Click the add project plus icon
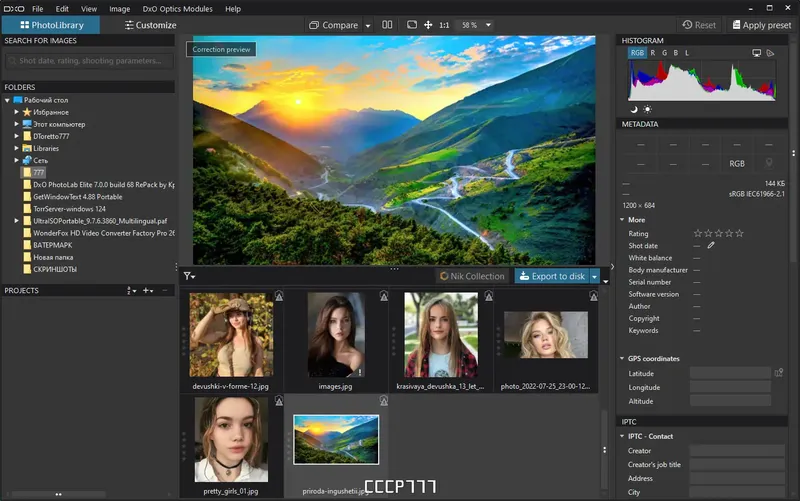Viewport: 800px width, 501px height. click(148, 291)
